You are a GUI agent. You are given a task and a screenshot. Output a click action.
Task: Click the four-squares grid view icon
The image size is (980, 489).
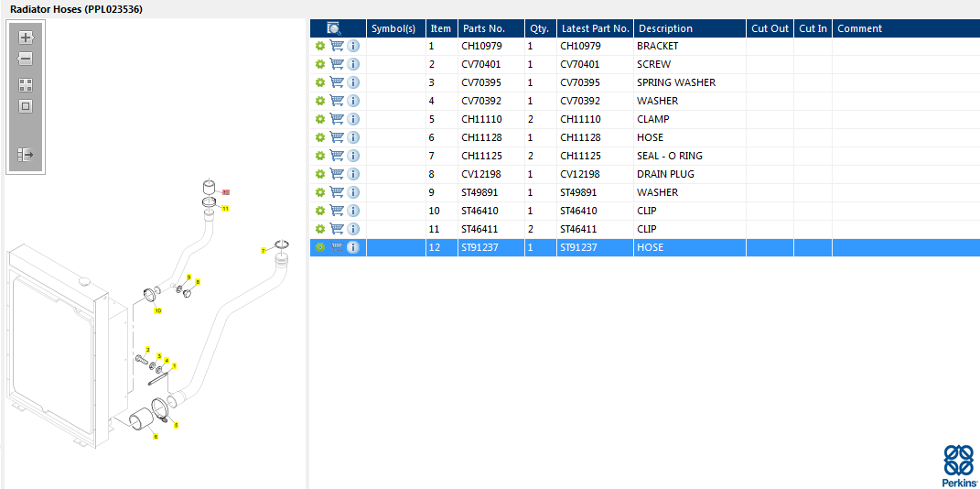tap(26, 84)
